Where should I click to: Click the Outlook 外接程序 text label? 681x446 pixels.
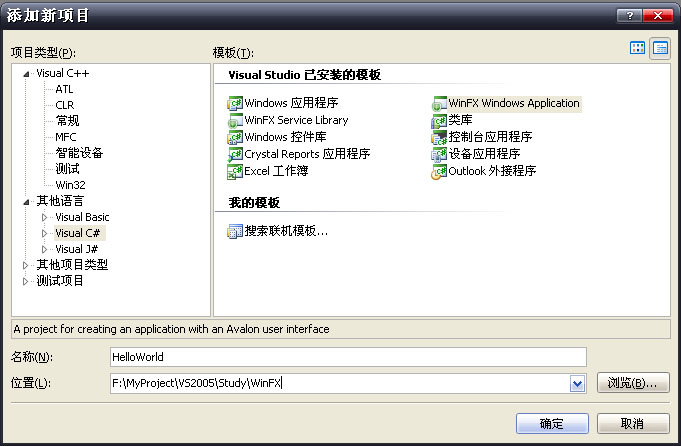[492, 171]
